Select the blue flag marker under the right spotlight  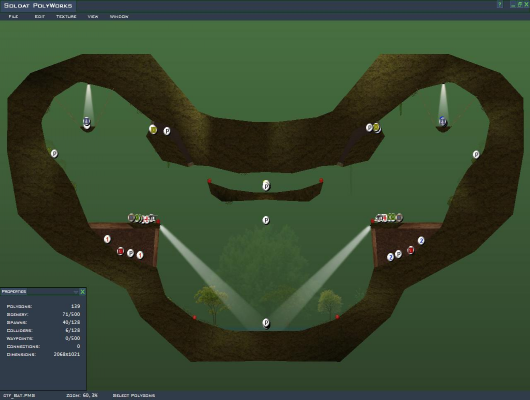(x=442, y=121)
